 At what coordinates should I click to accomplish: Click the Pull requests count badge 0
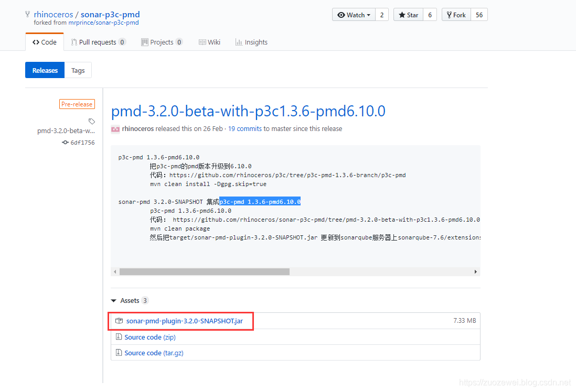[122, 42]
